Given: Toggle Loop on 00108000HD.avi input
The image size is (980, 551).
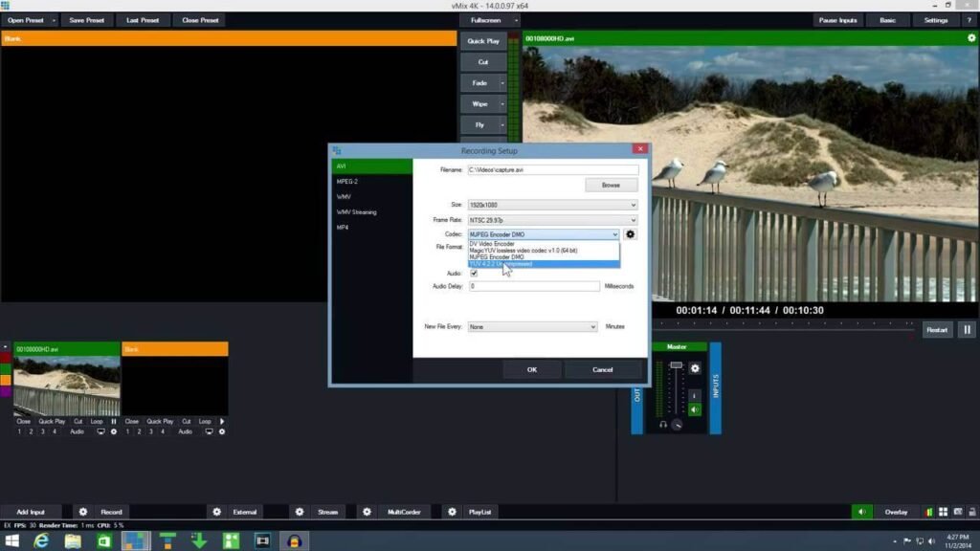Looking at the screenshot, I should [97, 422].
